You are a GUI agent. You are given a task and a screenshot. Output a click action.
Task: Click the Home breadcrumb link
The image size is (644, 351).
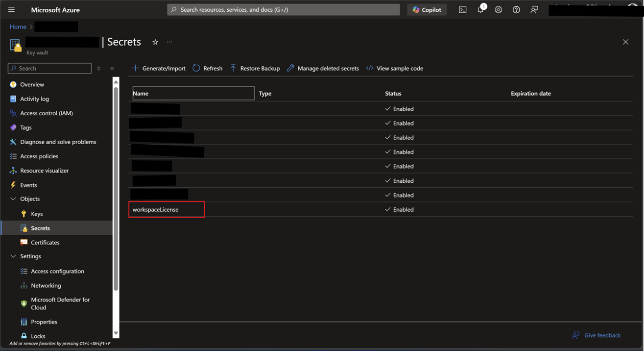[18, 27]
